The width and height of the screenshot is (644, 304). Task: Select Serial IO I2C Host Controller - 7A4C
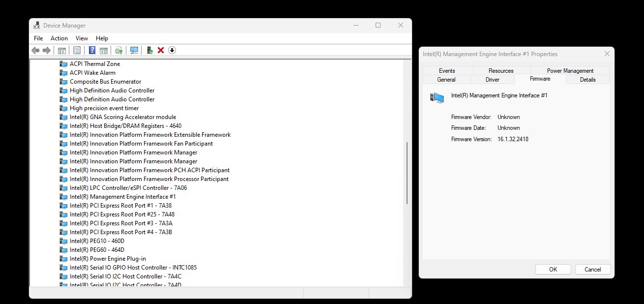coord(125,276)
